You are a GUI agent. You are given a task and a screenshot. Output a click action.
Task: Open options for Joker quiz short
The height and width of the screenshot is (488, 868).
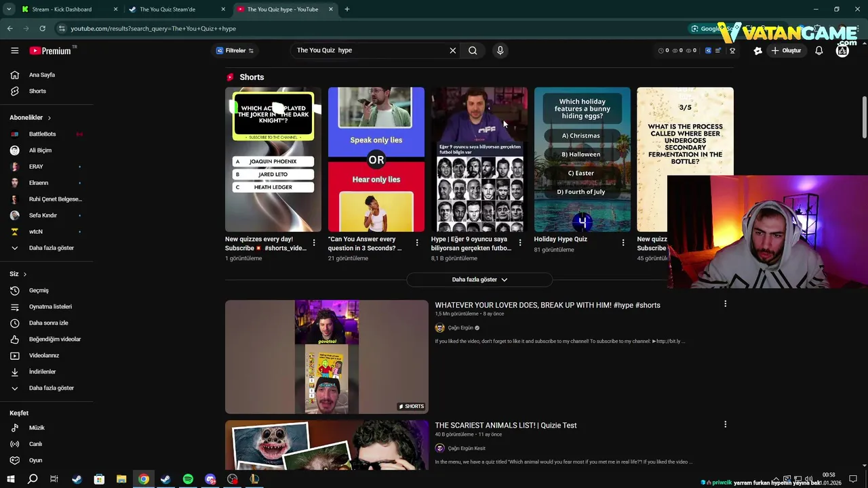(314, 243)
